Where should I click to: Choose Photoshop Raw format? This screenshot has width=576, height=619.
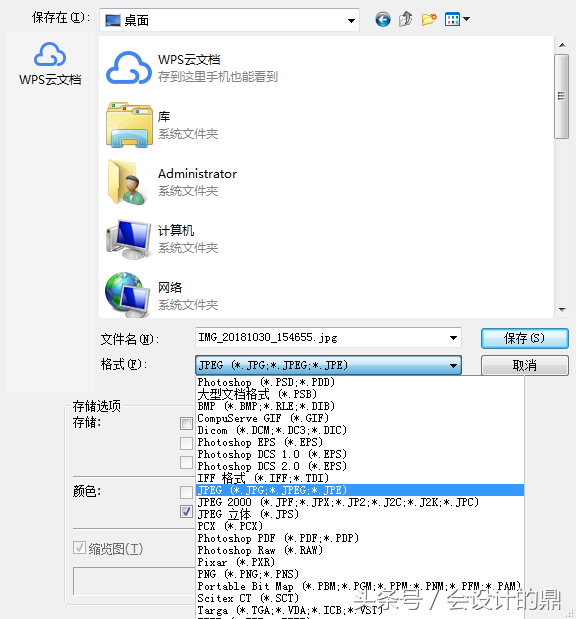tap(360, 550)
